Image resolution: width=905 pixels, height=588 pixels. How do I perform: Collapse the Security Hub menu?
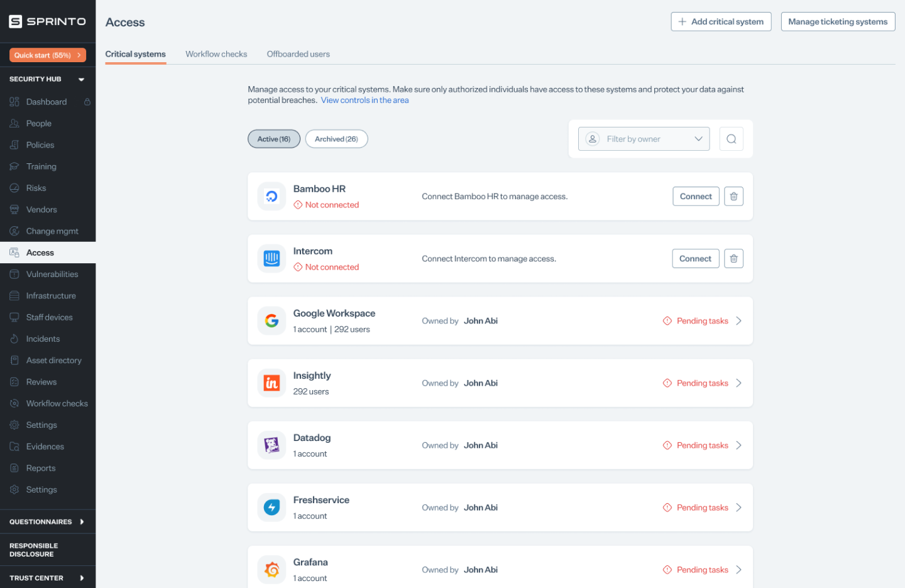coord(81,80)
